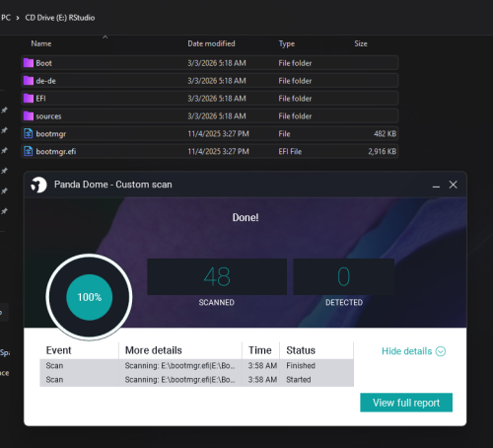Click the Time column header
The width and height of the screenshot is (493, 448).
point(260,350)
